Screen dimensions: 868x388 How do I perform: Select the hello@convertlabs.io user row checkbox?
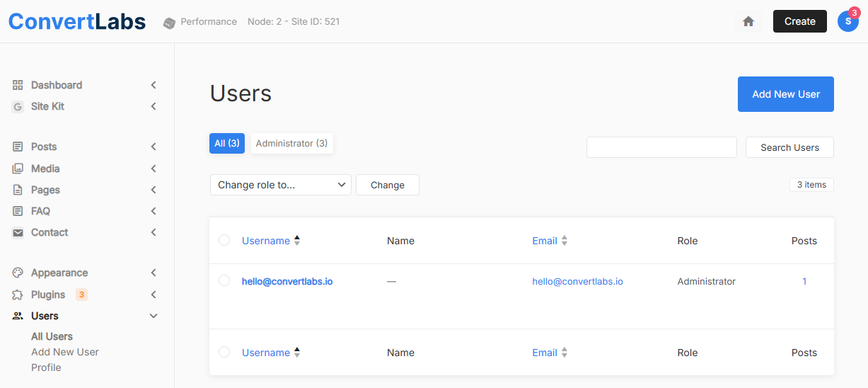point(224,280)
